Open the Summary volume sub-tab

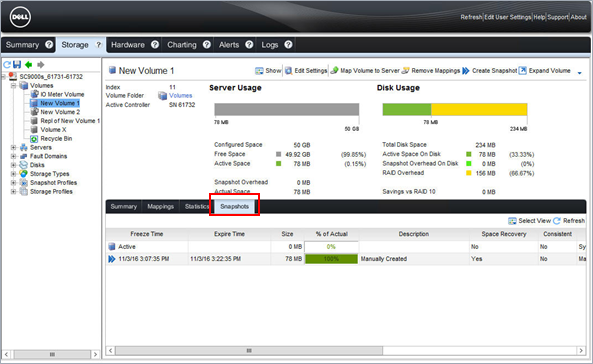pyautogui.click(x=124, y=207)
